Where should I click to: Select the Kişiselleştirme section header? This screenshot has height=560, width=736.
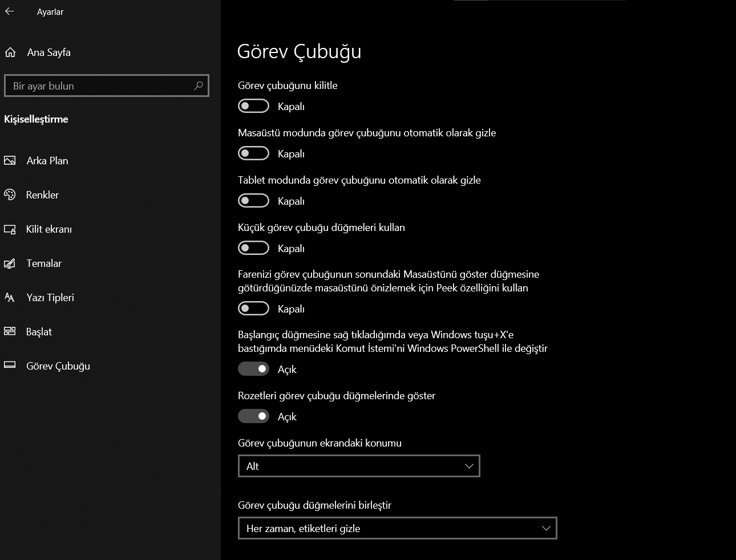(36, 119)
